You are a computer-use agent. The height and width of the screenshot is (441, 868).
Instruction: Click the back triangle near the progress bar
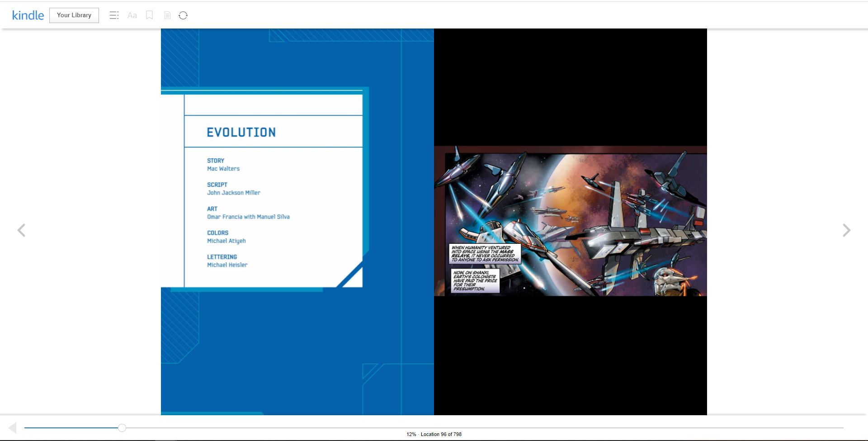(13, 428)
